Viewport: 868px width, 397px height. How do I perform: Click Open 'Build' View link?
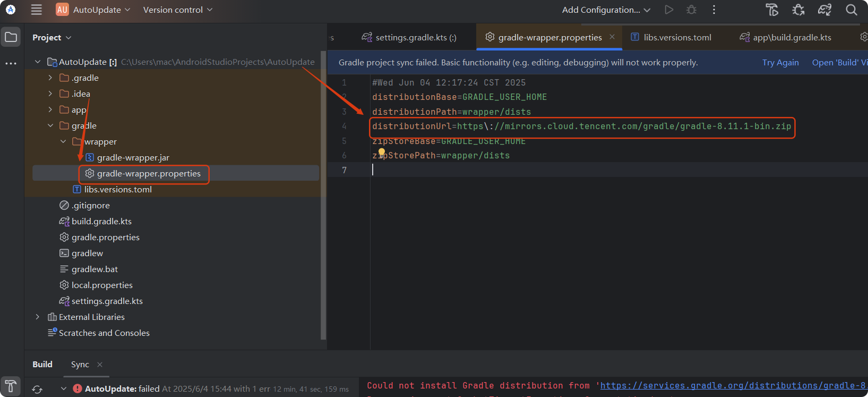tap(840, 62)
